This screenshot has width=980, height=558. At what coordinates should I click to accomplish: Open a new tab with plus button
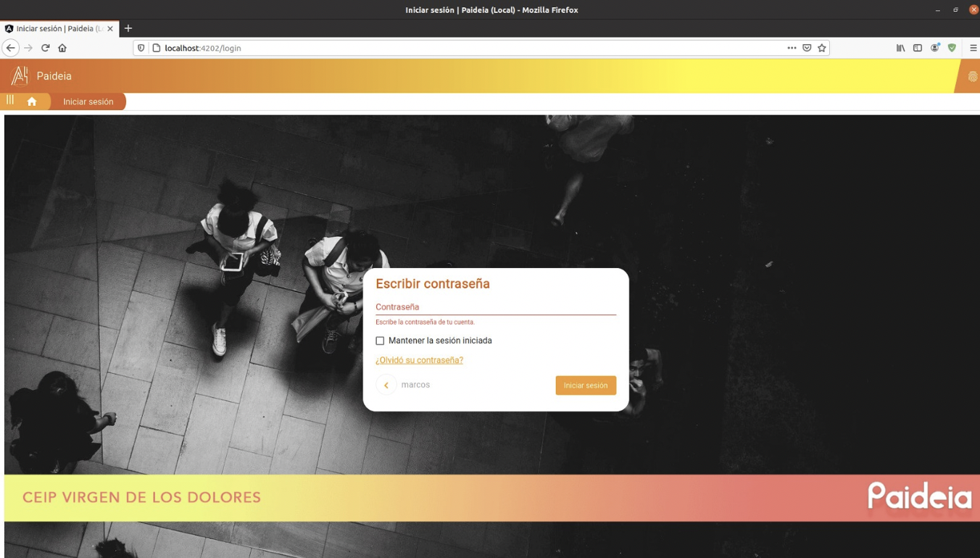click(x=128, y=28)
